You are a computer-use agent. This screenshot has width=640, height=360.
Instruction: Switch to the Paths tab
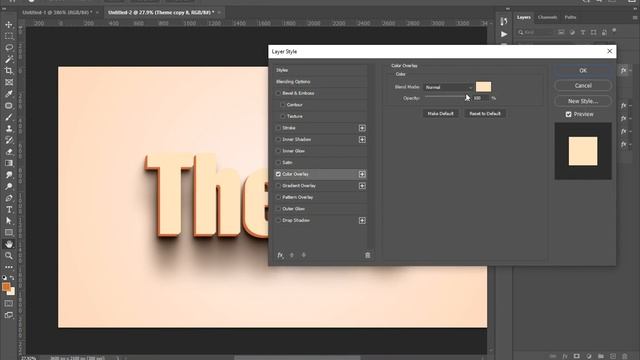click(x=570, y=18)
